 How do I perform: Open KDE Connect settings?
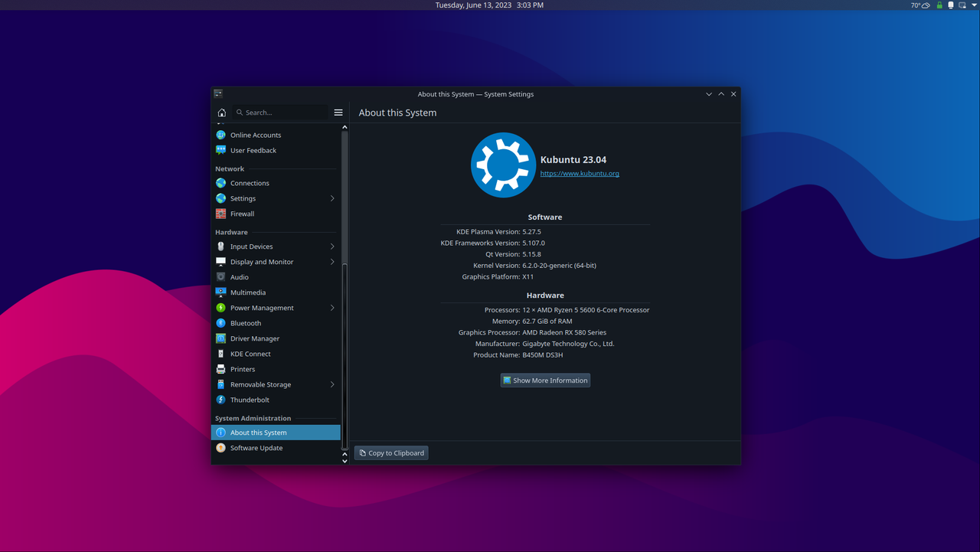pos(276,354)
